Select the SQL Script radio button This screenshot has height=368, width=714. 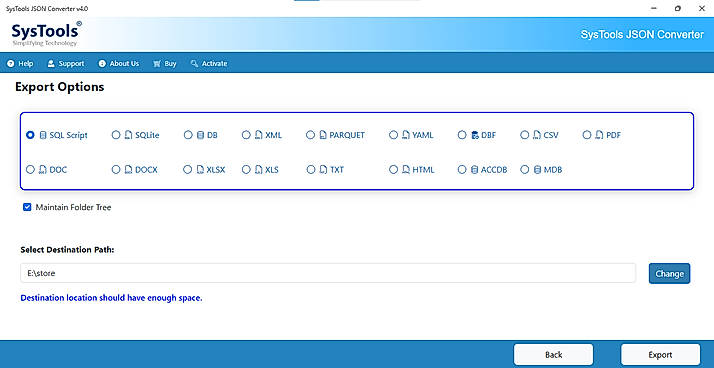(x=31, y=135)
